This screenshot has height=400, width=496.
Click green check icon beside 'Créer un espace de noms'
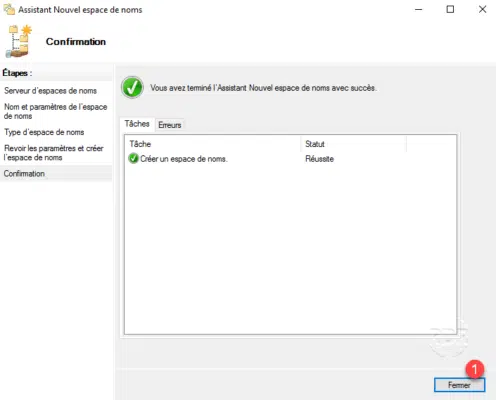[x=133, y=158]
